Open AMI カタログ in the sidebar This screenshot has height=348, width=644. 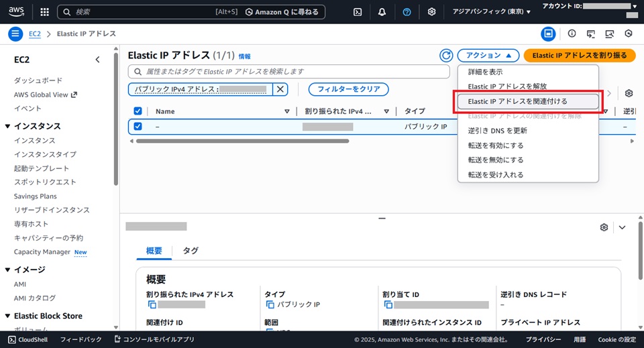pyautogui.click(x=34, y=298)
